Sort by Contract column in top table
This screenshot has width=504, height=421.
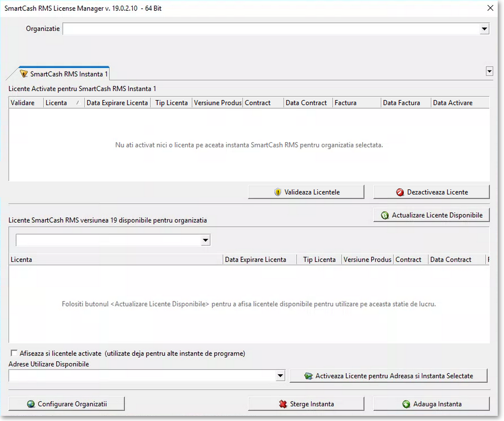[x=263, y=103]
